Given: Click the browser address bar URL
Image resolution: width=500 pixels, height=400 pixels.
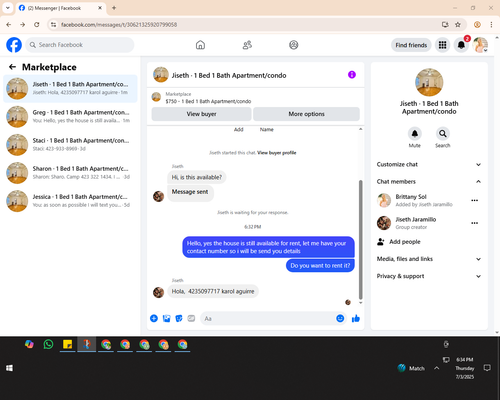Looking at the screenshot, I should (x=119, y=25).
